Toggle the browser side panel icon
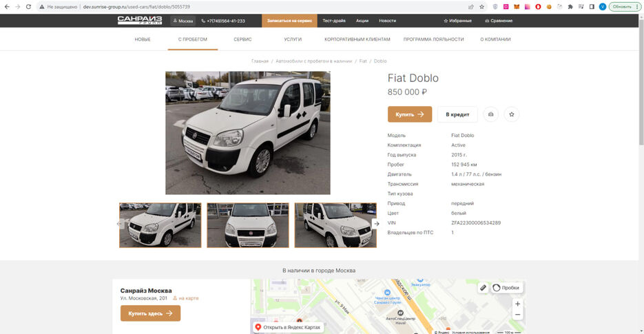Image resolution: width=644 pixels, height=334 pixels. 592,7
